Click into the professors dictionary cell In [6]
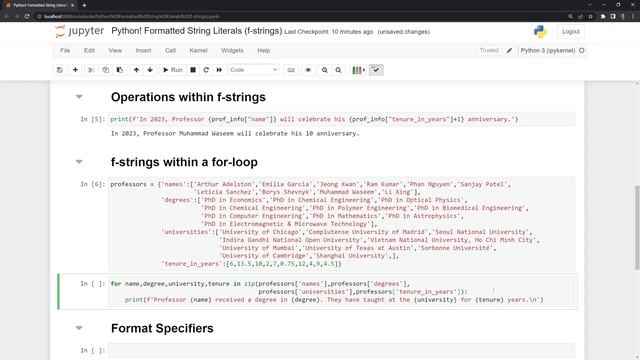Image resolution: width=640 pixels, height=360 pixels. coord(341,224)
